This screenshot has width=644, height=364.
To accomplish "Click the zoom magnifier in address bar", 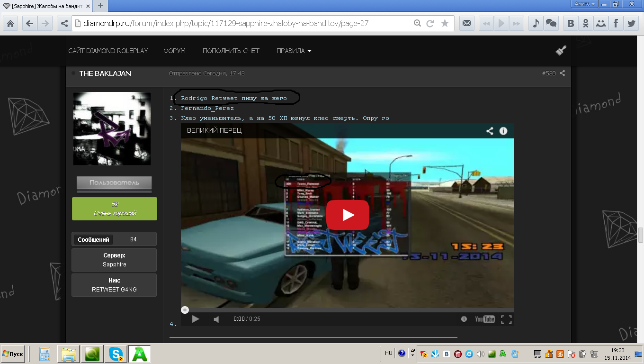I will [417, 23].
